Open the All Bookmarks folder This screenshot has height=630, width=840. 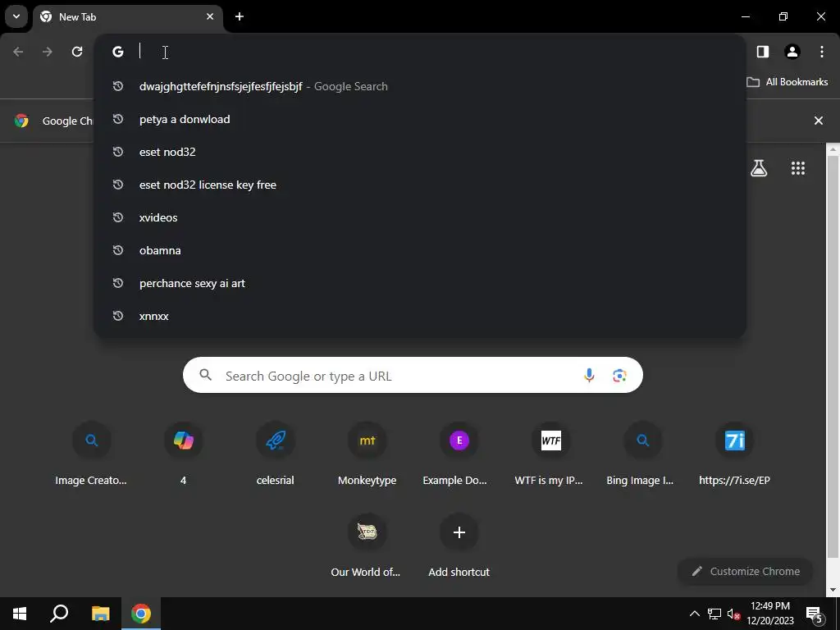click(x=787, y=82)
